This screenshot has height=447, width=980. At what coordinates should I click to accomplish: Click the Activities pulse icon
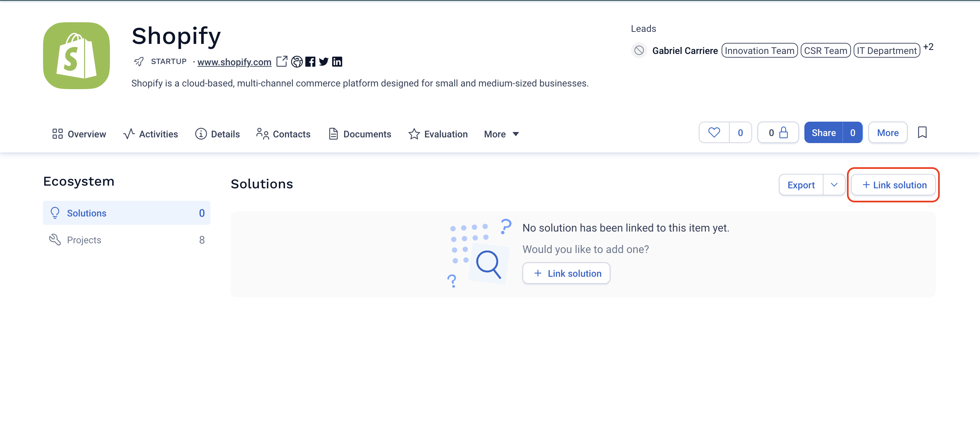click(x=129, y=134)
